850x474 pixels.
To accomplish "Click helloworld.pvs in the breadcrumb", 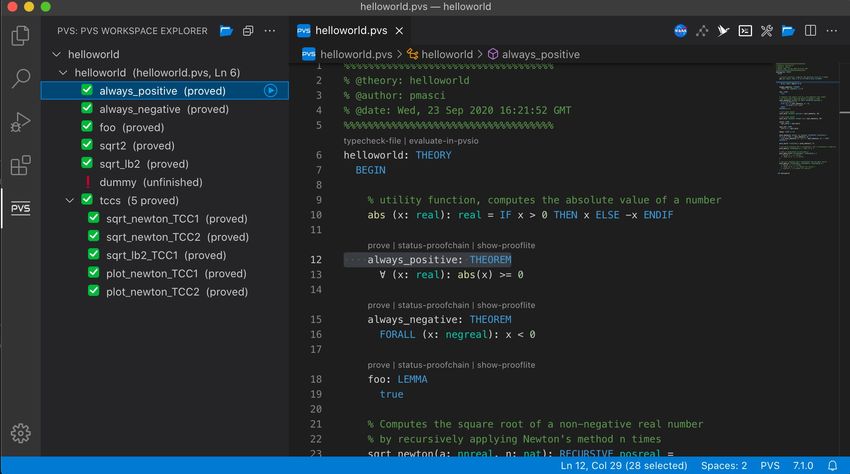I will (x=356, y=54).
